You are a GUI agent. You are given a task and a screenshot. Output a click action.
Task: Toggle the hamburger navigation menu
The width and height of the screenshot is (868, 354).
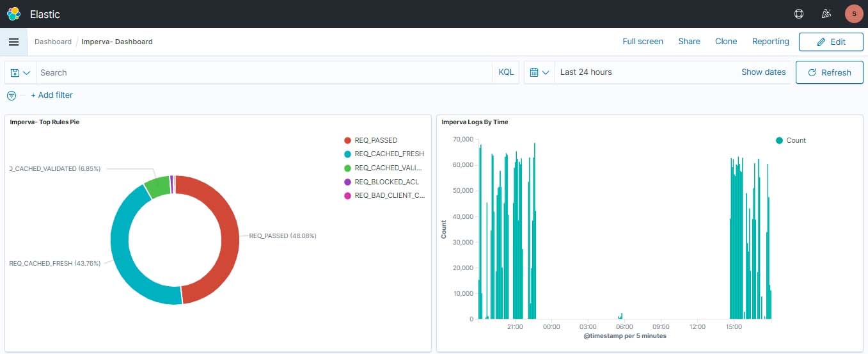(13, 42)
